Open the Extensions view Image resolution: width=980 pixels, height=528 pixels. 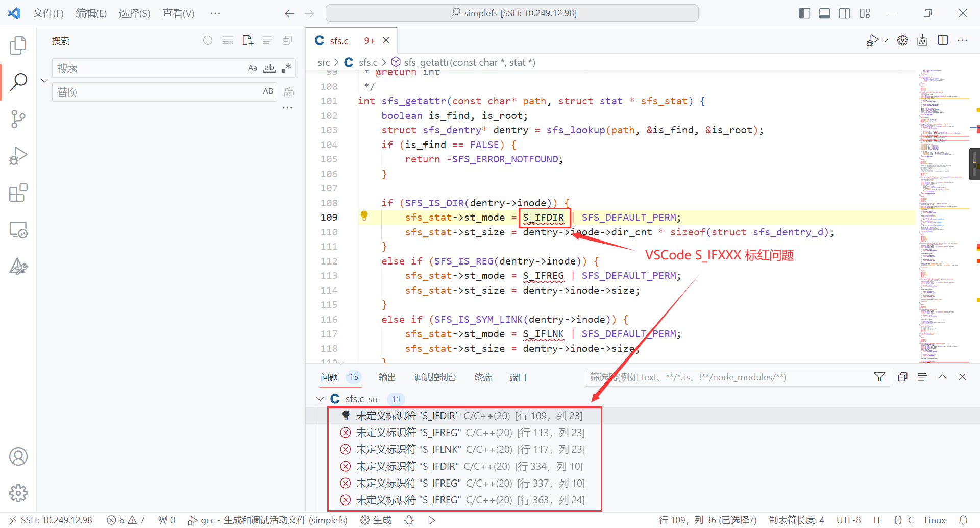click(x=18, y=193)
